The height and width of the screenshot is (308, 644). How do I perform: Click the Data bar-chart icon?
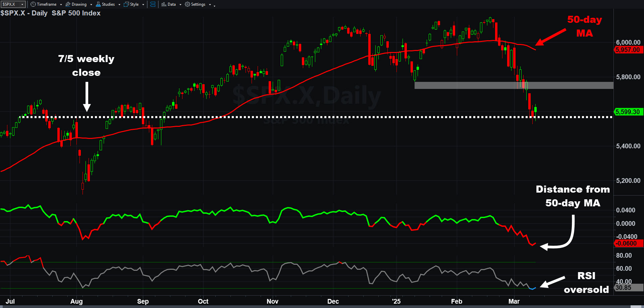point(164,4)
